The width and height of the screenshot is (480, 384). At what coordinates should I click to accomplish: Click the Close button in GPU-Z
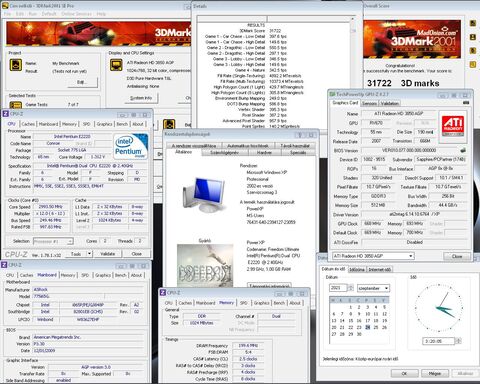(457, 256)
